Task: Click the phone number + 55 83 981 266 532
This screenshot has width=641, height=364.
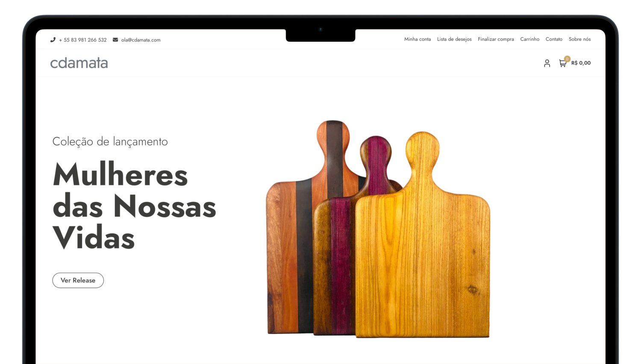Action: [83, 40]
